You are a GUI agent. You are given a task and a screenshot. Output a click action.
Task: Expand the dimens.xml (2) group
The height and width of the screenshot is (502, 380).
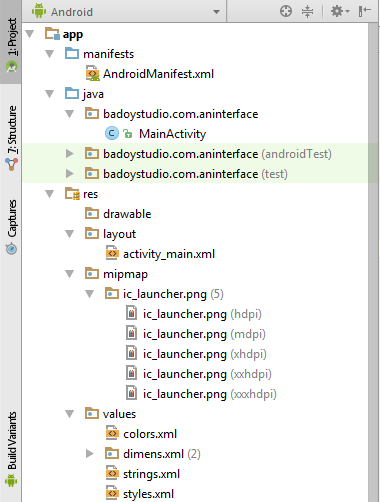click(x=89, y=454)
